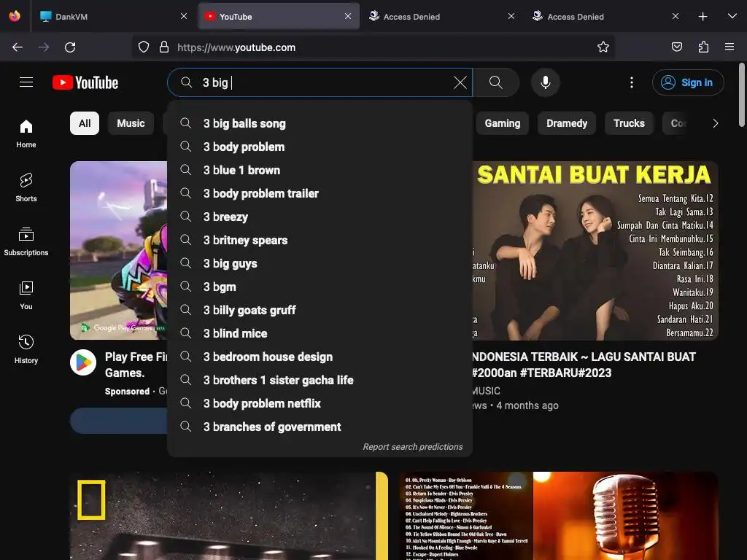View site security via the padlock icon
747x560 pixels.
[x=164, y=47]
